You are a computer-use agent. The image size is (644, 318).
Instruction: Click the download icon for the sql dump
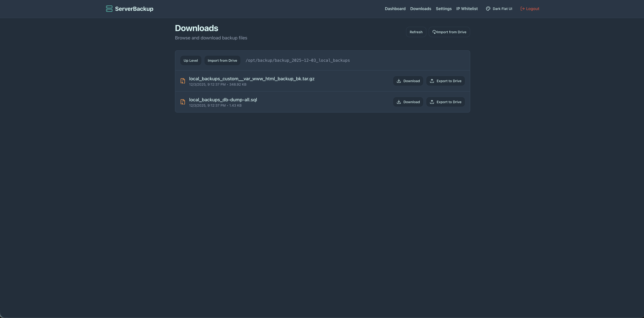(399, 102)
